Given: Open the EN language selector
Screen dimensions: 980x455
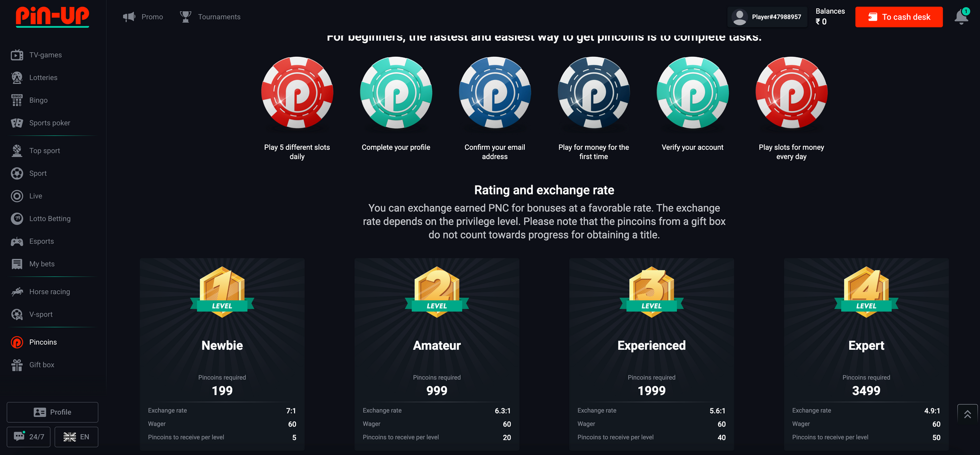Looking at the screenshot, I should (x=76, y=437).
